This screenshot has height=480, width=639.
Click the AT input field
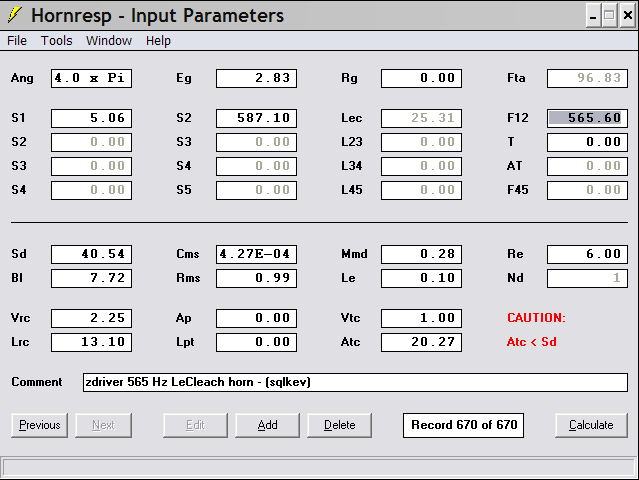coord(587,166)
